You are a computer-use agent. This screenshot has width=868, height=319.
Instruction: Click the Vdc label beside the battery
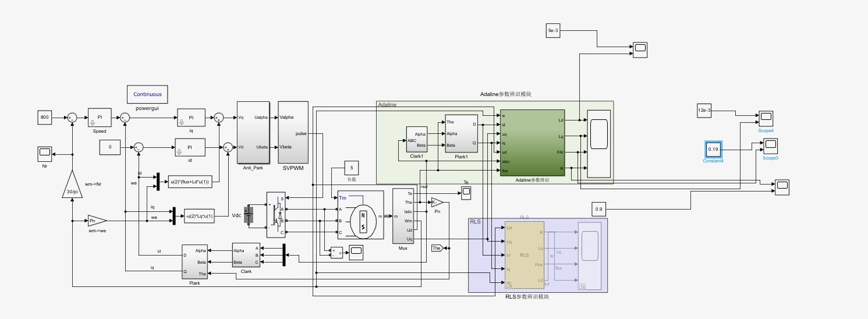coord(236,216)
